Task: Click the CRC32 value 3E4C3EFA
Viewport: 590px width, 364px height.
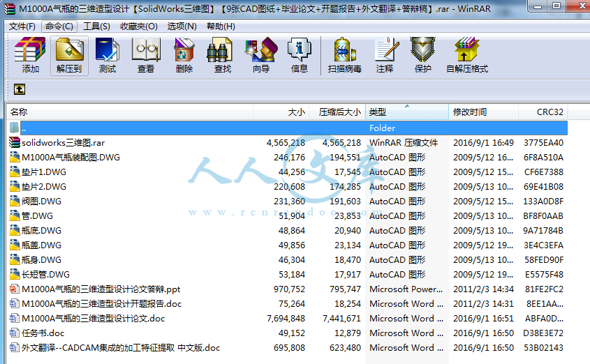Action: [543, 245]
